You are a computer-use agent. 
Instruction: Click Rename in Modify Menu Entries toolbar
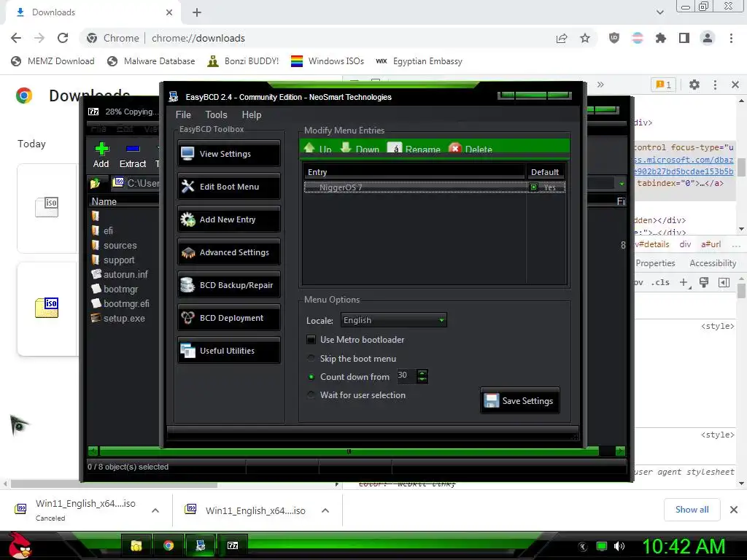point(414,149)
